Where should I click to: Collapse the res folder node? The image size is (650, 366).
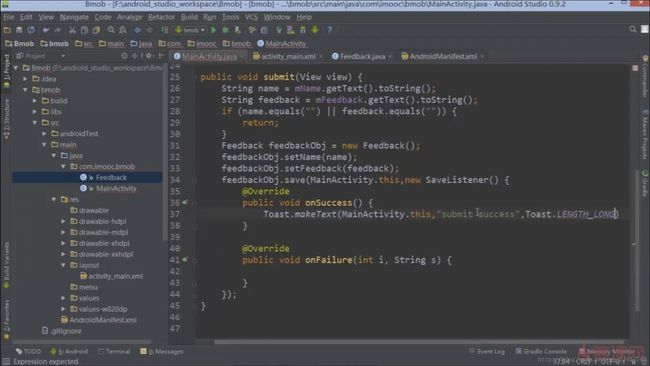coord(54,199)
